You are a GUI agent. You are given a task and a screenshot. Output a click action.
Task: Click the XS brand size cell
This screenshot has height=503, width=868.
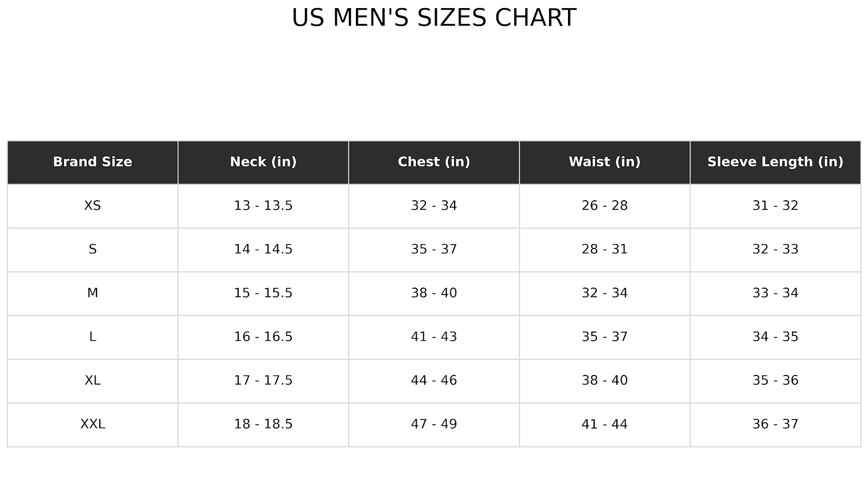[92, 206]
